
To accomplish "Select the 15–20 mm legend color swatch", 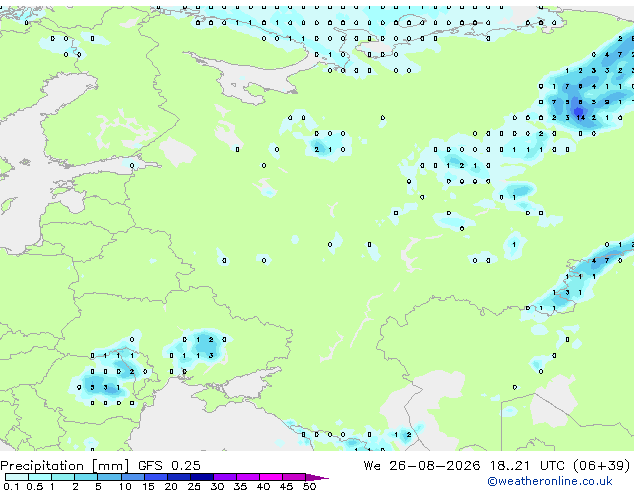I will click(x=156, y=477).
